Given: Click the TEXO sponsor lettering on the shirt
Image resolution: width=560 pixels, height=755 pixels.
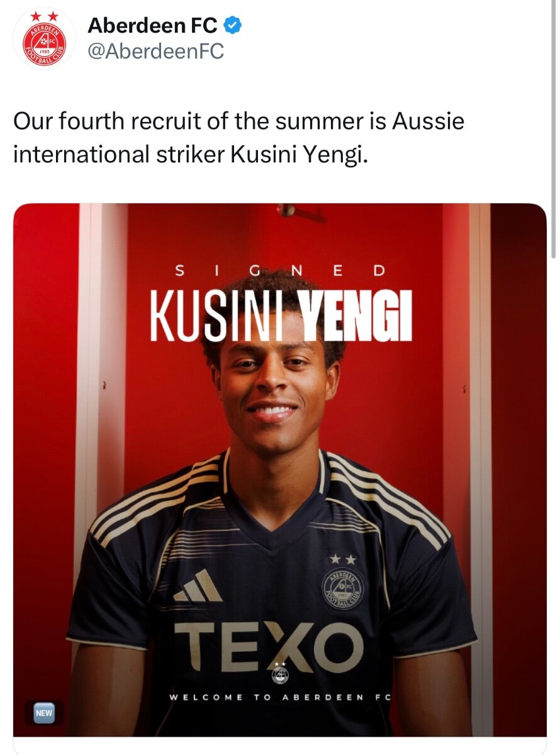Looking at the screenshot, I should 269,644.
